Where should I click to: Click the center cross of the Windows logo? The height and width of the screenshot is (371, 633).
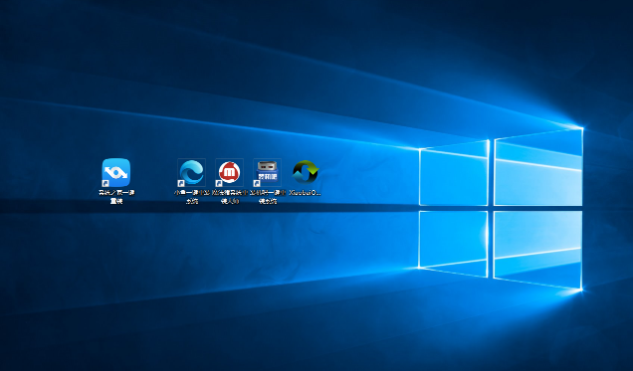coord(492,208)
